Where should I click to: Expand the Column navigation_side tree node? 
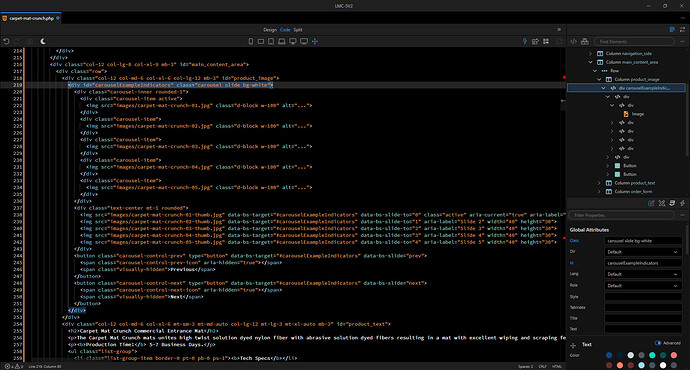point(591,54)
